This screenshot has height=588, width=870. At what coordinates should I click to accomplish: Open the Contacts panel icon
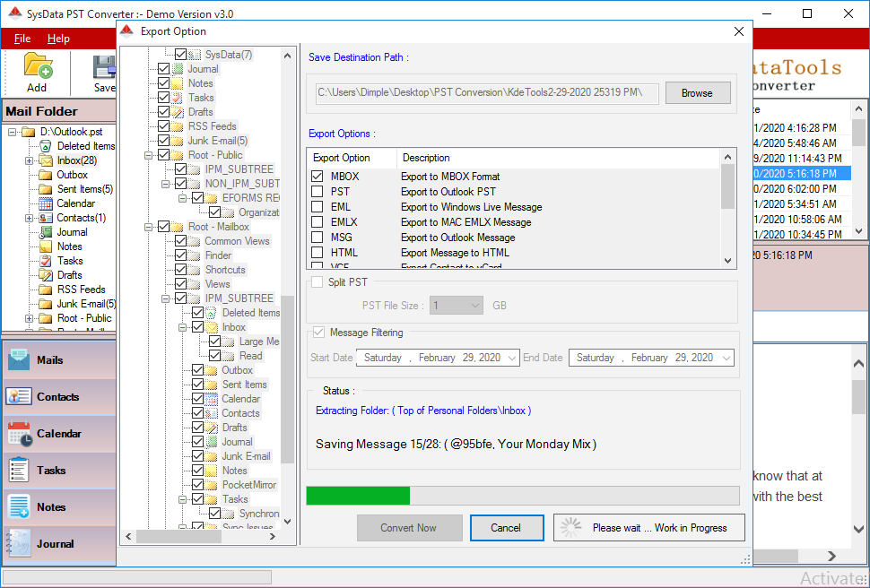tap(20, 397)
